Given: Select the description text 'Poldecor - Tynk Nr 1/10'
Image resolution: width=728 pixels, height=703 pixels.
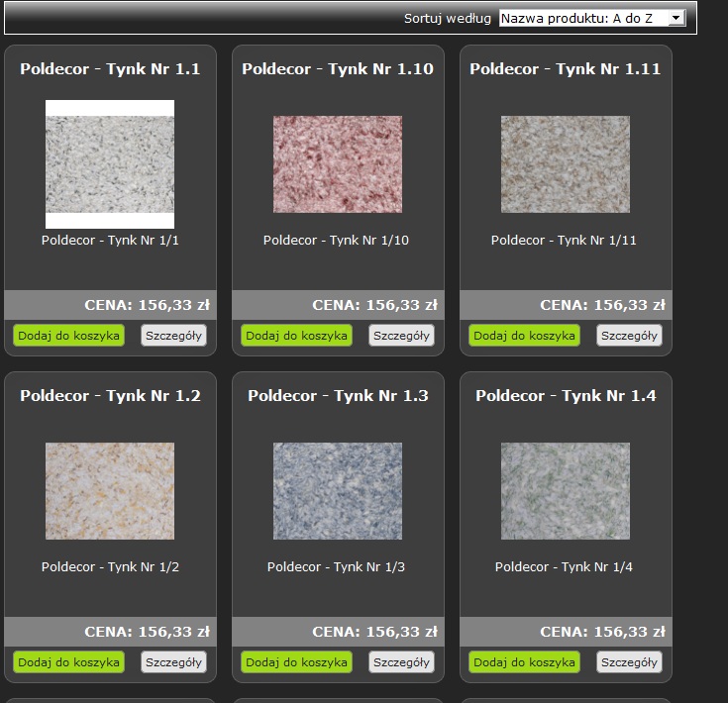Looking at the screenshot, I should (336, 241).
